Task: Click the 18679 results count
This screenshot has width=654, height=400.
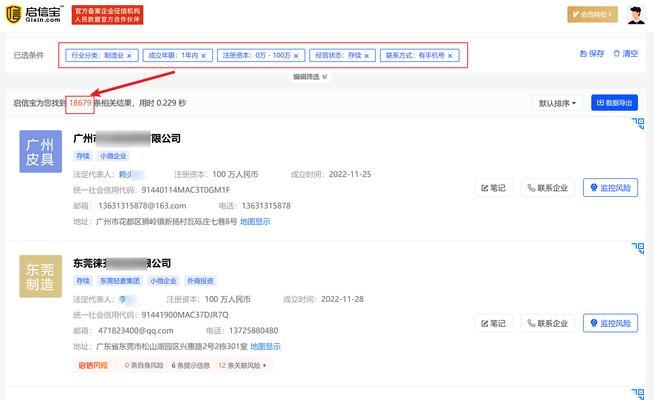Action: tap(80, 103)
